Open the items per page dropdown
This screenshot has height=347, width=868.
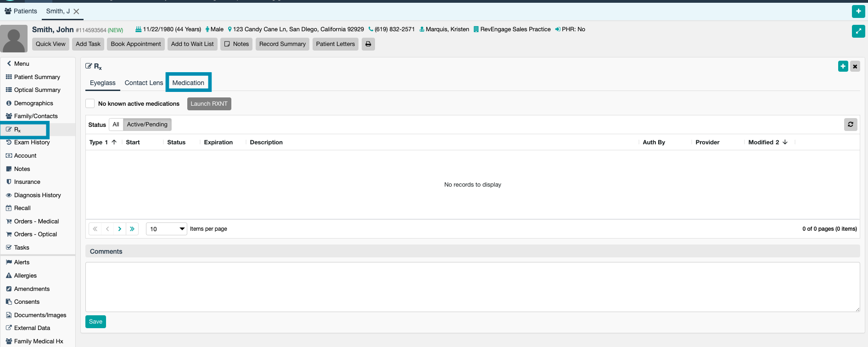[166, 229]
